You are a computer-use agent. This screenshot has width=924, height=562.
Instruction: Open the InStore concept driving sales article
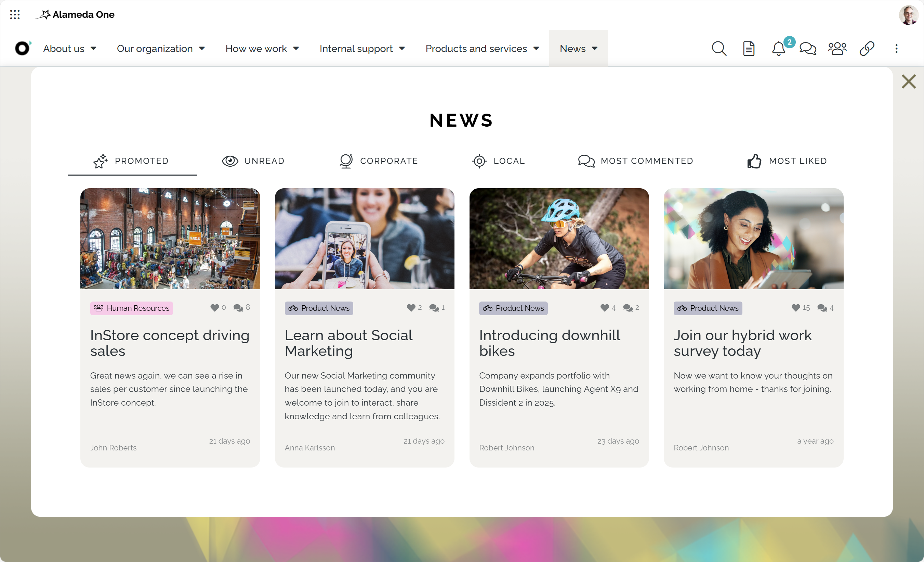[170, 343]
